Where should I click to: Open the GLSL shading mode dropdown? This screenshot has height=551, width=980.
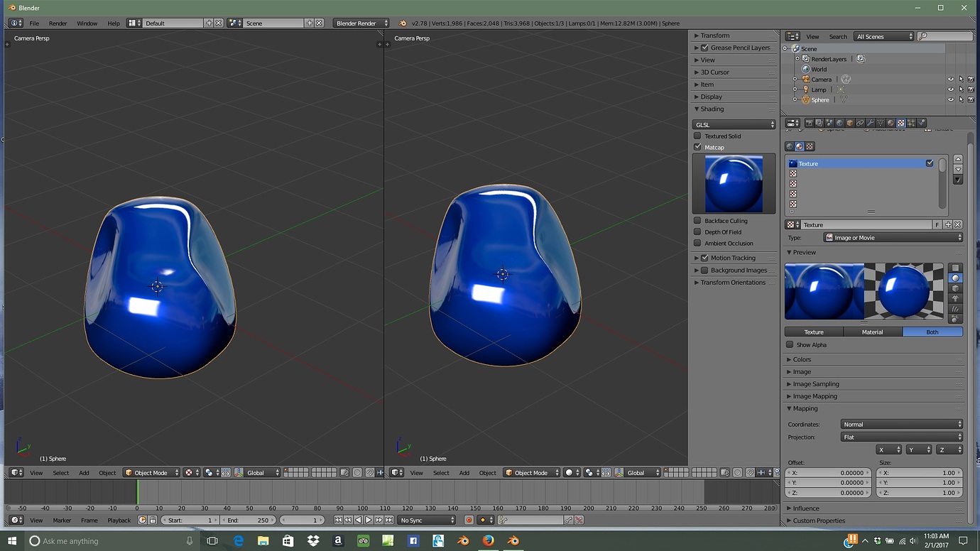point(734,124)
